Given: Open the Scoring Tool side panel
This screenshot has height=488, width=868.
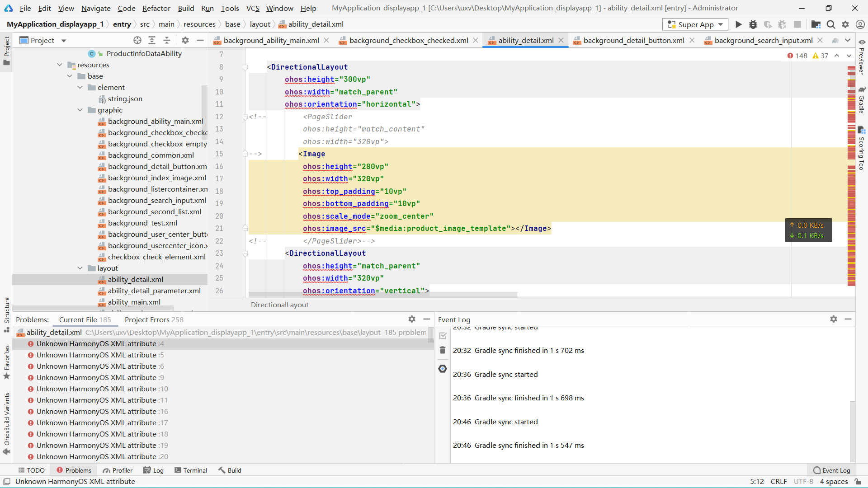Looking at the screenshot, I should click(862, 149).
